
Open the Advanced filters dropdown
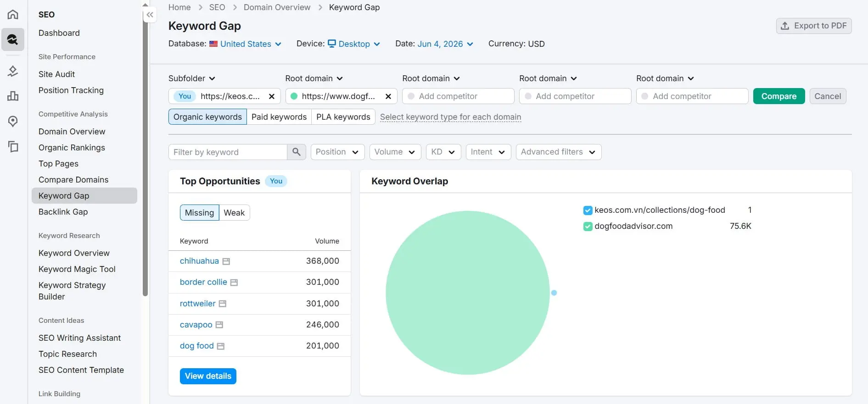[559, 152]
